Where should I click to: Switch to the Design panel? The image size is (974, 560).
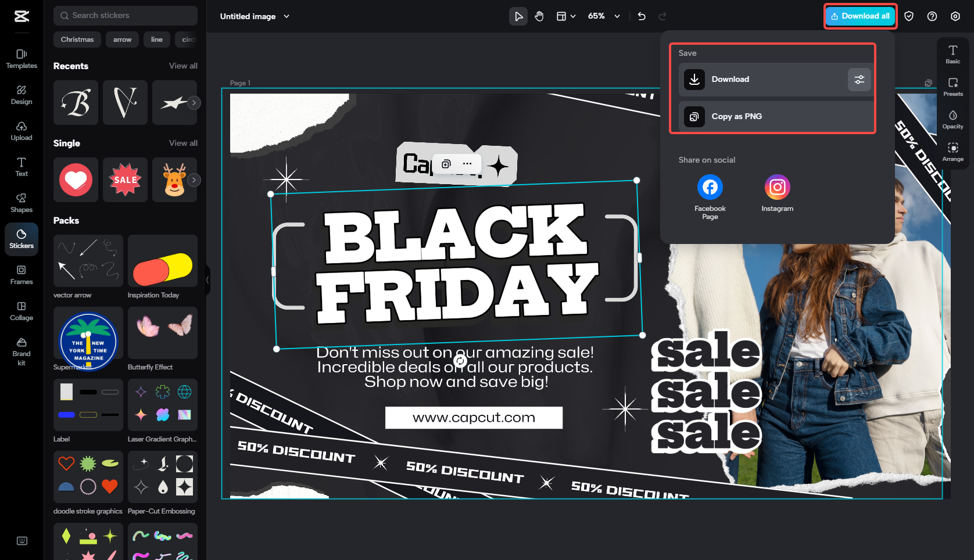(21, 95)
